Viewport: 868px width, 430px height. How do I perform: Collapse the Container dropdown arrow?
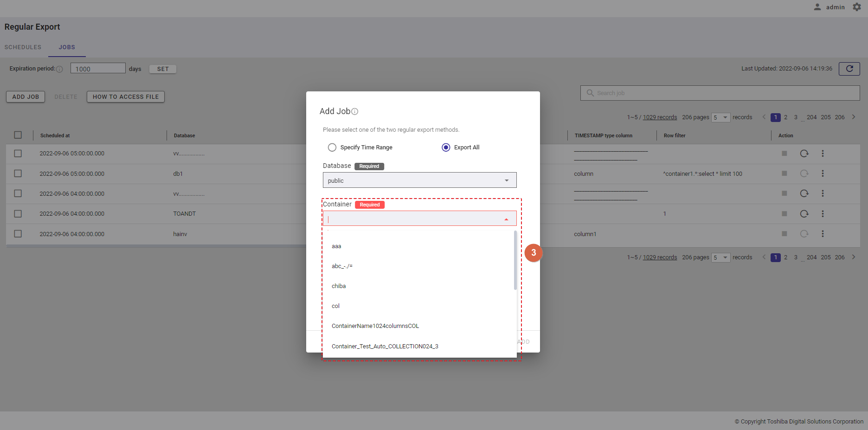(x=506, y=219)
